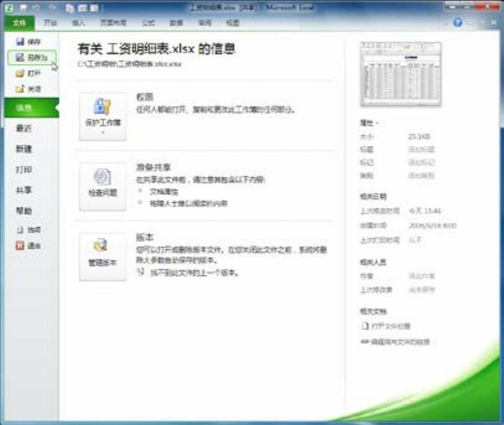Click the 版本 (Versions) section title

pos(144,237)
